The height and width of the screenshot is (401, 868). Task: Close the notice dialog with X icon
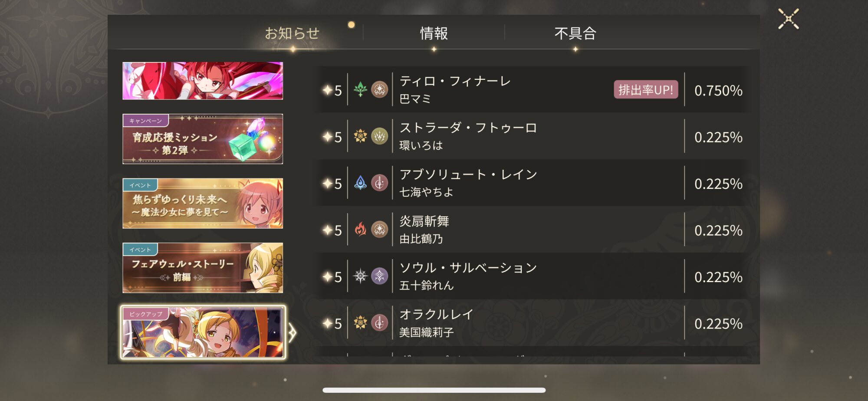click(x=788, y=19)
